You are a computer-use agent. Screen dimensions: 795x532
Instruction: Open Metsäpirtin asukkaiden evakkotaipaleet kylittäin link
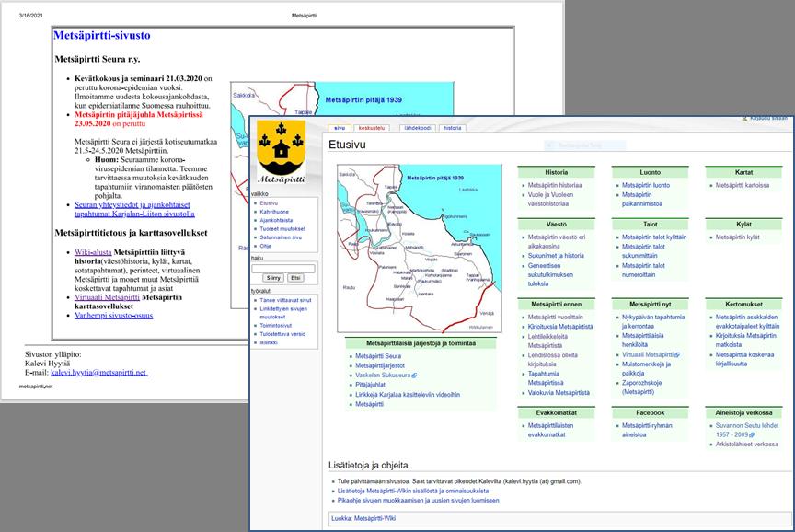(x=747, y=321)
